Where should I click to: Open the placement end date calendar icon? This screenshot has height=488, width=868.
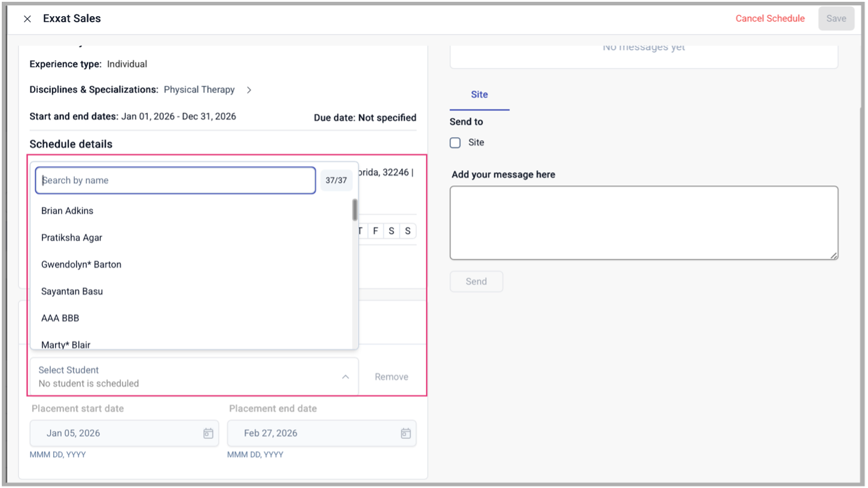406,433
